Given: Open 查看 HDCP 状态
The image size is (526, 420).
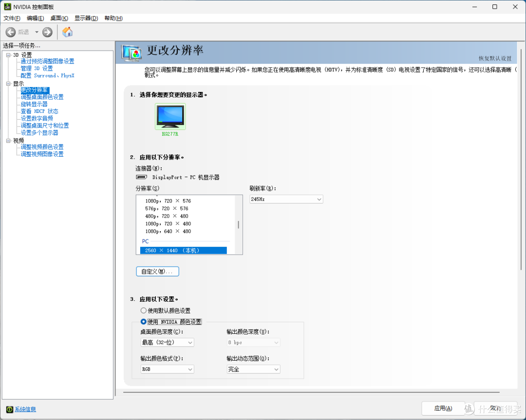Looking at the screenshot, I should 39,111.
